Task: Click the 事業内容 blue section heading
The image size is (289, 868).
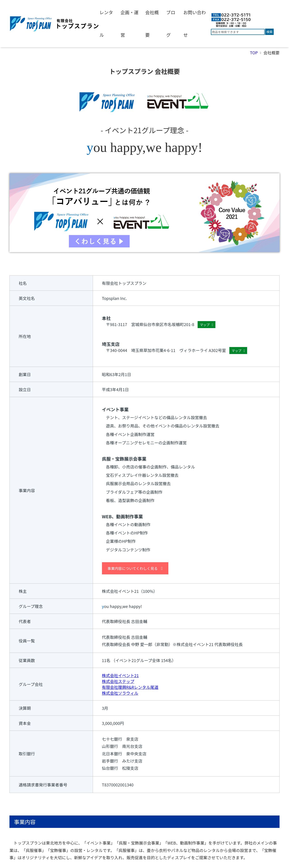Action: click(144, 822)
